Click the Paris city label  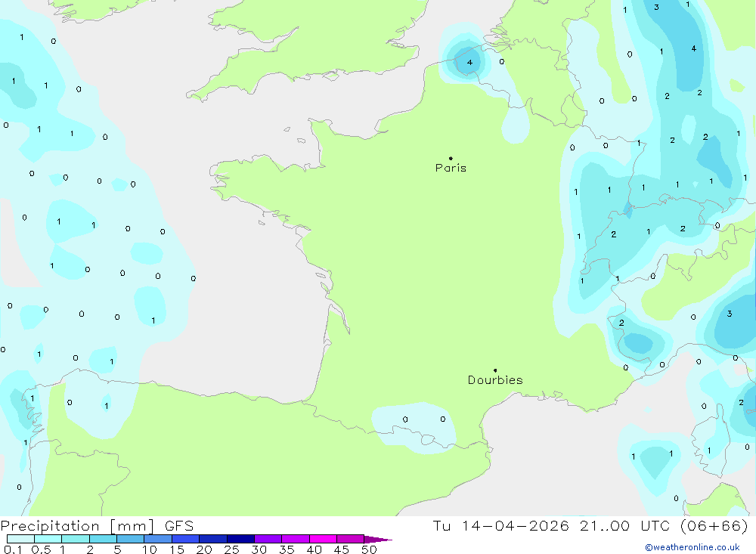pos(451,168)
